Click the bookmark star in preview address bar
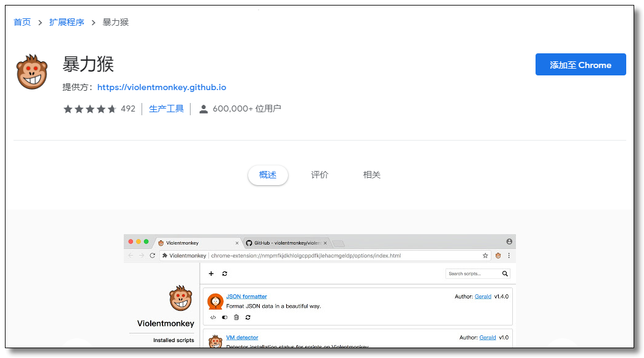644x358 pixels. 485,255
